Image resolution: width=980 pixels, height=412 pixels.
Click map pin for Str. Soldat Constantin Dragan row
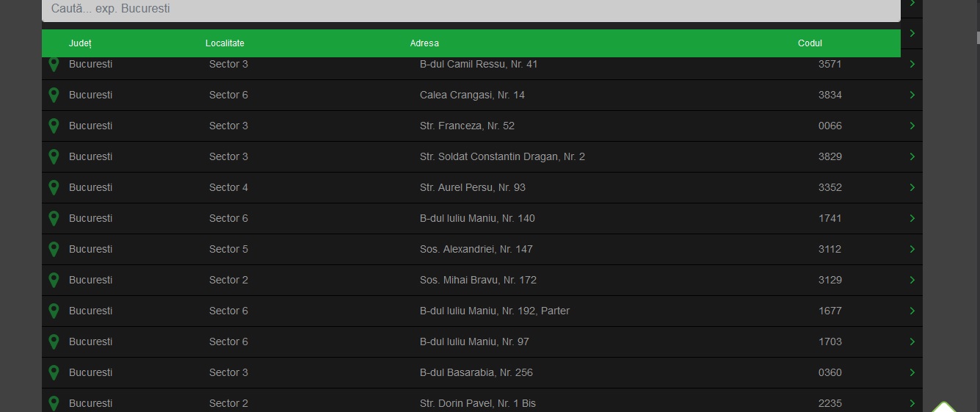(54, 156)
